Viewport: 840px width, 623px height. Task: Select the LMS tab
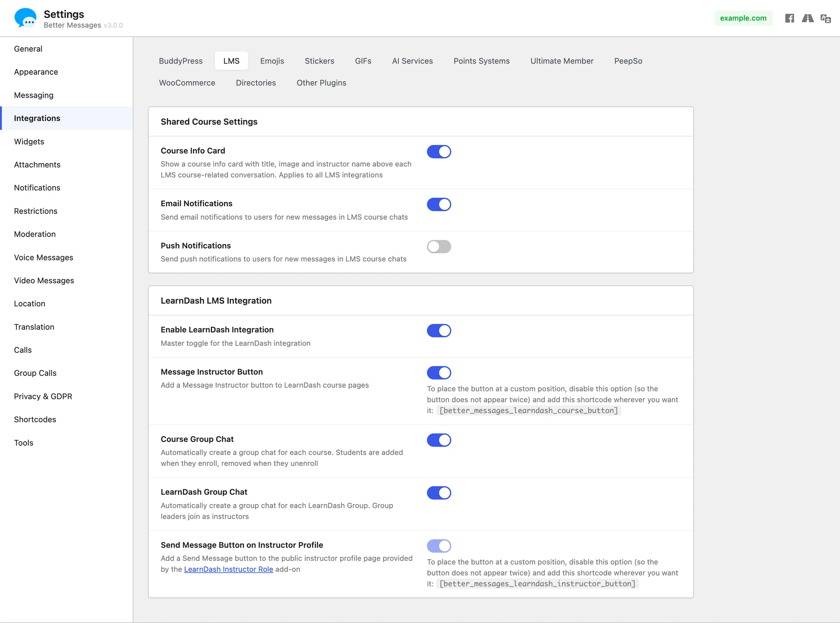tap(231, 61)
